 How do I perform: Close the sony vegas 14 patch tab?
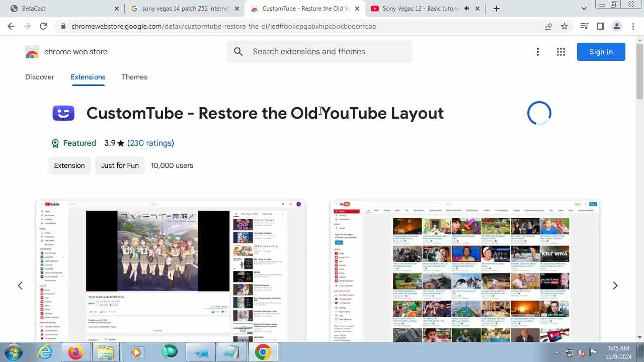[237, 9]
